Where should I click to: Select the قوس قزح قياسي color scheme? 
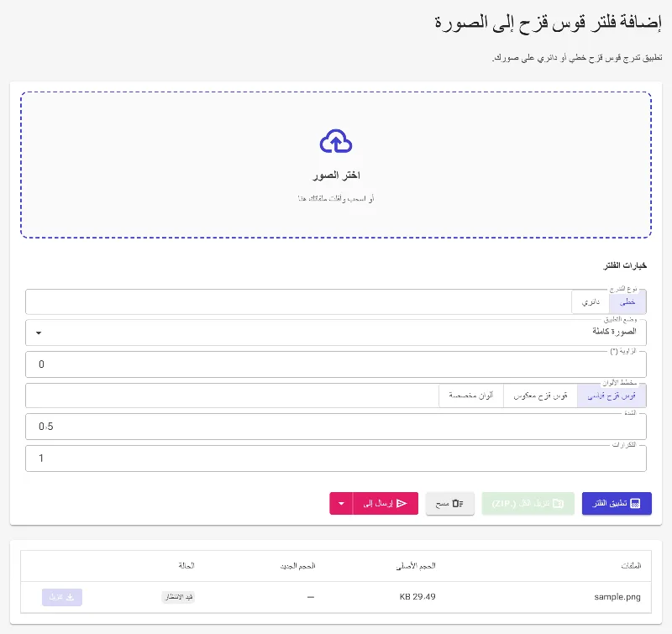(612, 396)
